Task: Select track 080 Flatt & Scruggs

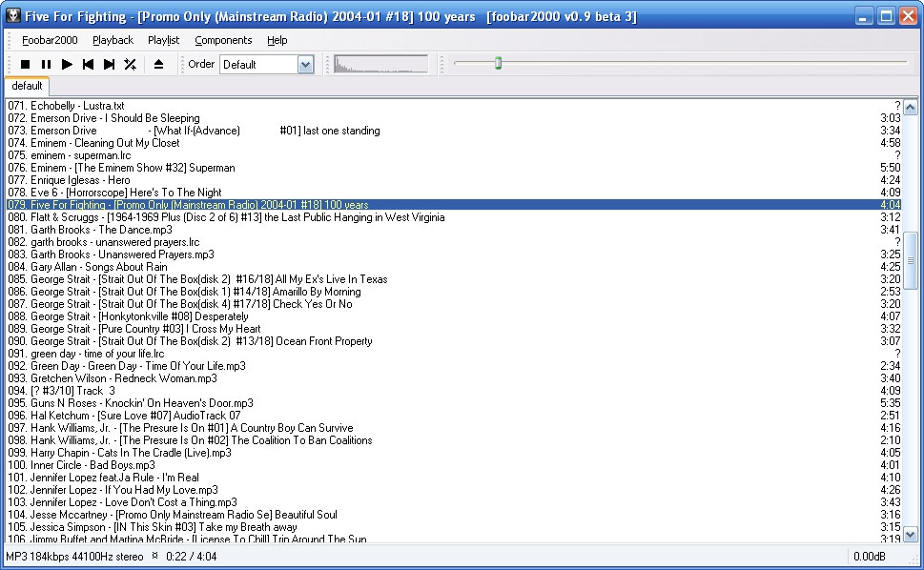Action: [453, 217]
